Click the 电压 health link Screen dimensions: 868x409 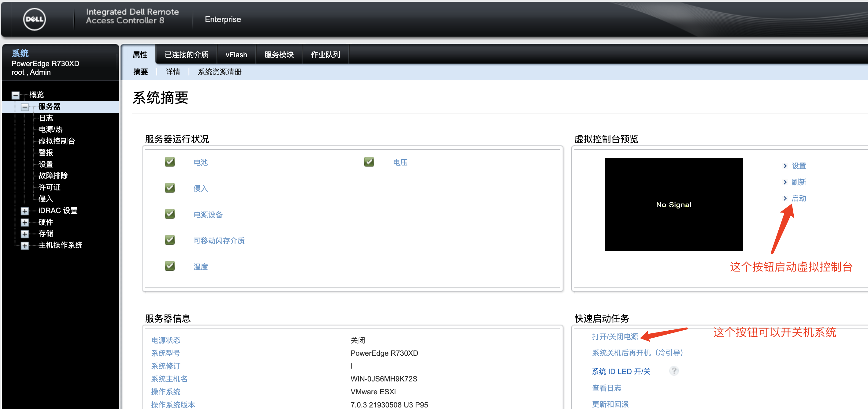400,163
